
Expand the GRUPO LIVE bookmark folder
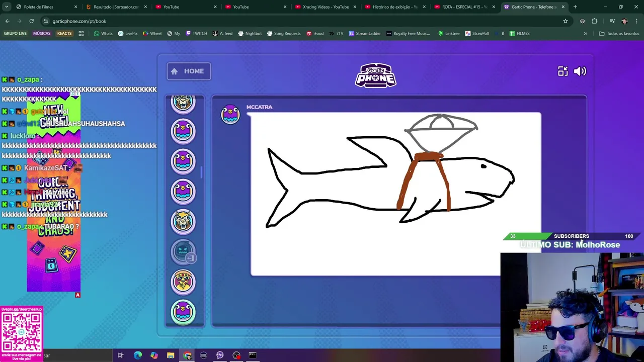pos(15,34)
